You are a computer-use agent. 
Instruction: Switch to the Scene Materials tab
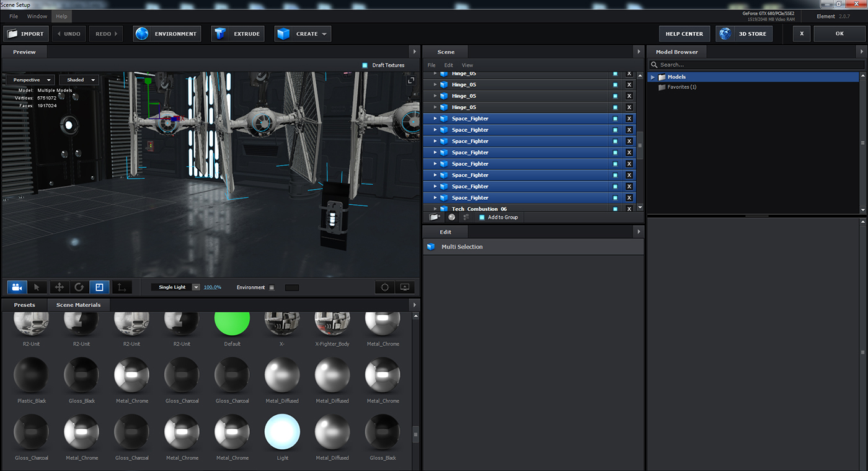[x=78, y=305]
